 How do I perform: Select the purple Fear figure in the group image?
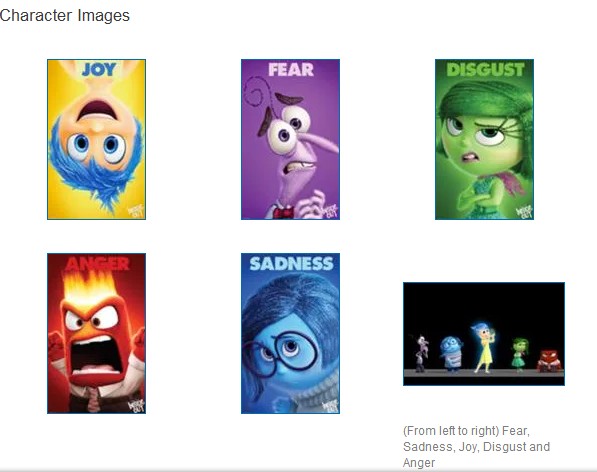click(x=421, y=353)
